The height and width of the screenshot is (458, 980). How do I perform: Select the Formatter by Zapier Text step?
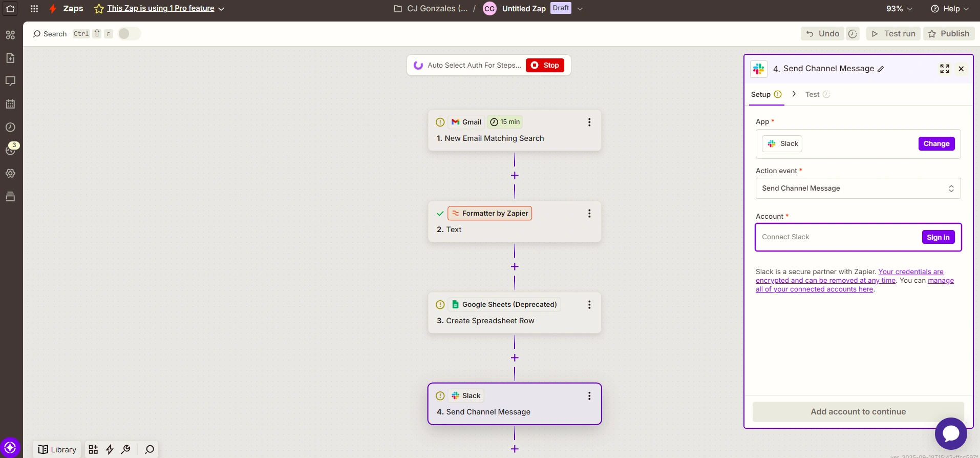[515, 221]
